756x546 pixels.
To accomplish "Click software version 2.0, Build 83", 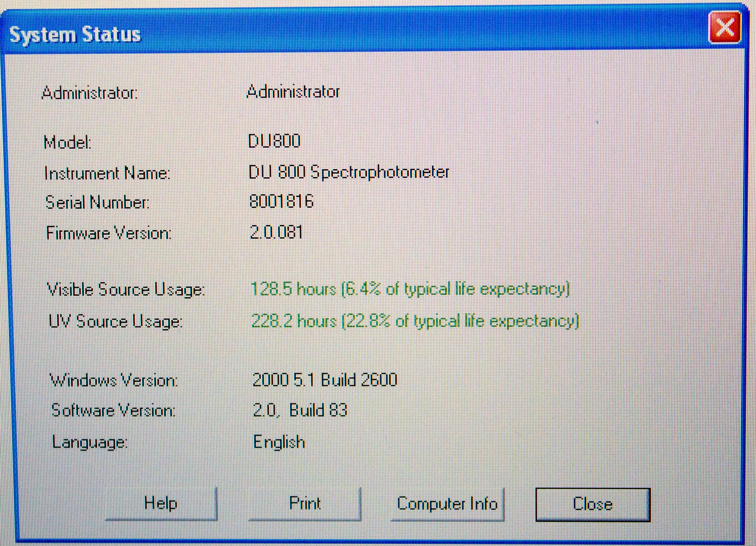I will (x=300, y=410).
